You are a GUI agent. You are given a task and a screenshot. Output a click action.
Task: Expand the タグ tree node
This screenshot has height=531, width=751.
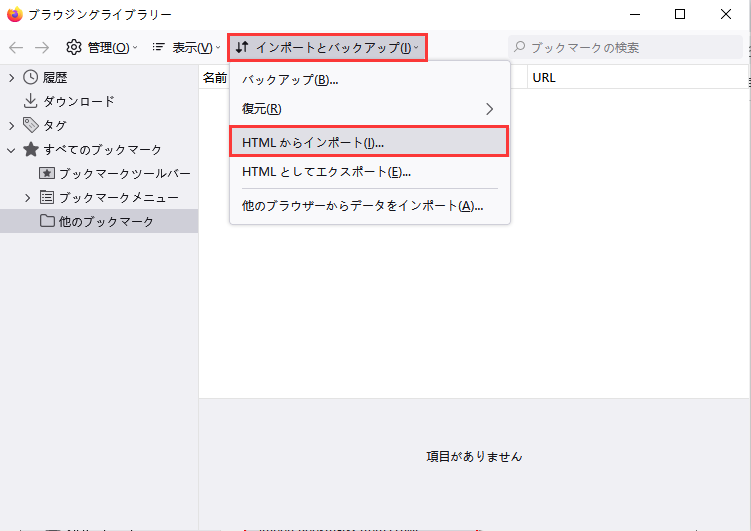pyautogui.click(x=11, y=125)
